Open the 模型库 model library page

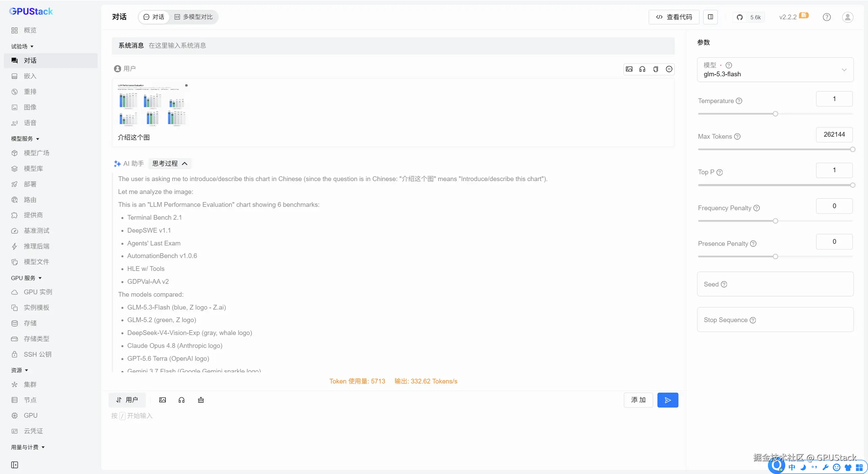pos(51,169)
